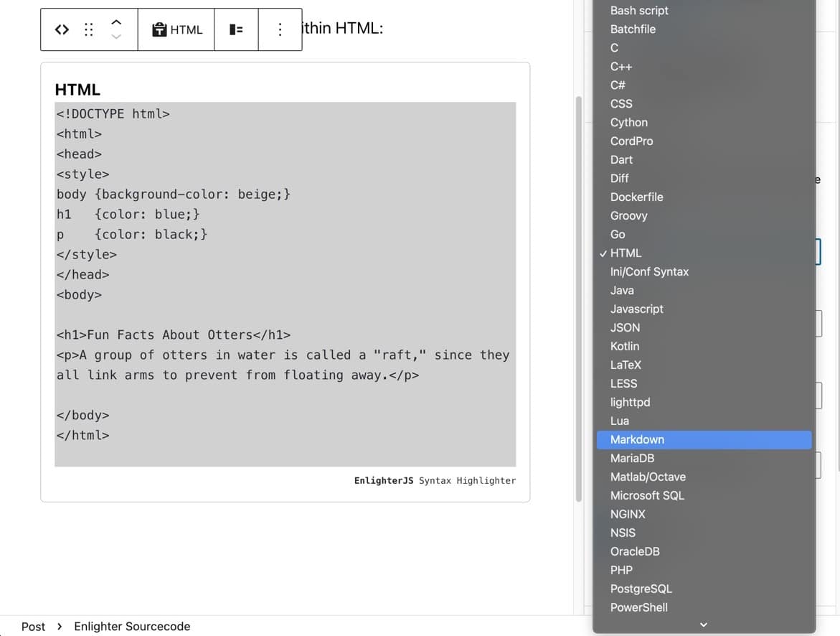Select Markdown from the language list
840x636 pixels.
click(x=637, y=439)
